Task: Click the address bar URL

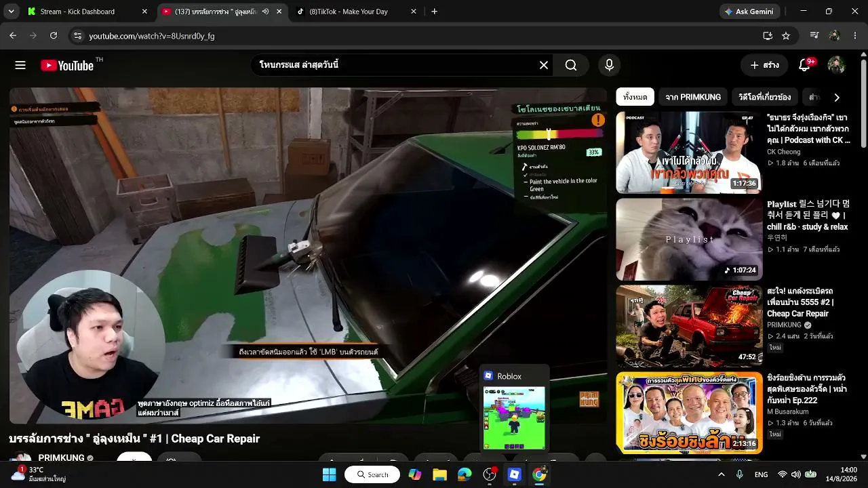Action: click(x=152, y=36)
